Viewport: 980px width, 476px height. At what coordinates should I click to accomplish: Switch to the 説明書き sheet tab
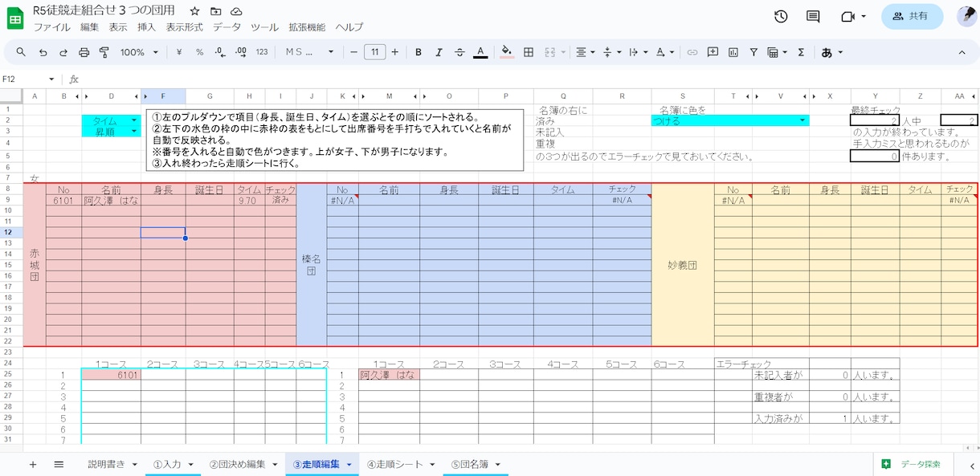112,464
